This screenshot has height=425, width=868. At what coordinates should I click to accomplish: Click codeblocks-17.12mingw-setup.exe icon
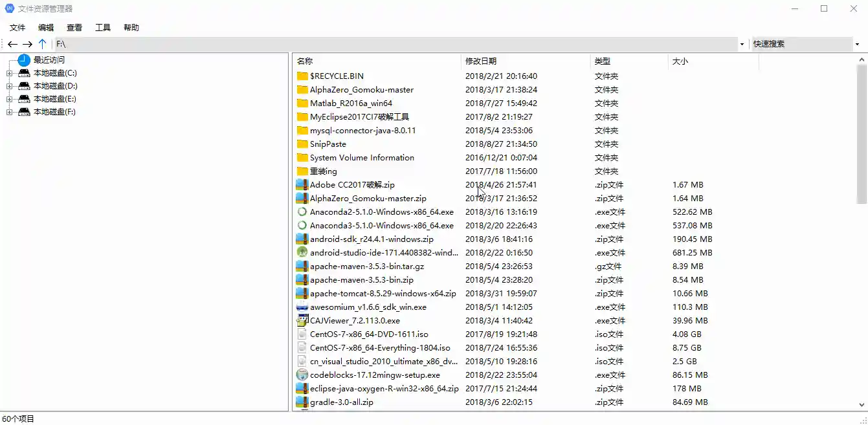tap(302, 375)
